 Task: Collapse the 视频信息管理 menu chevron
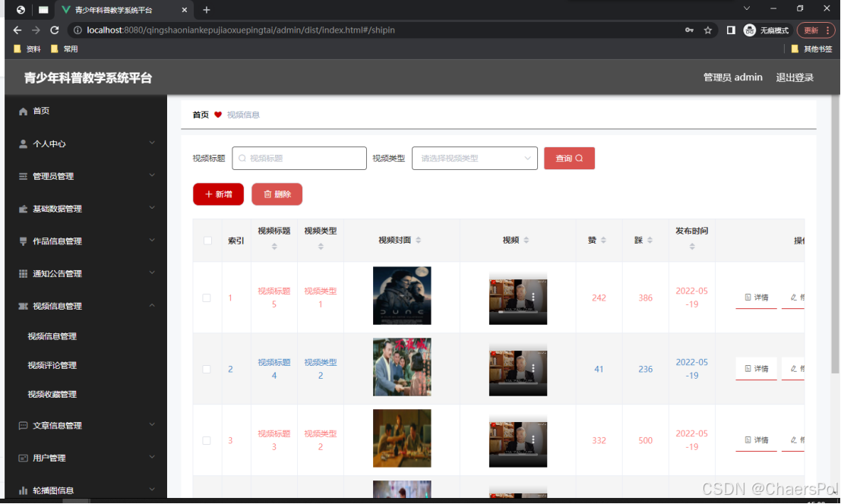pos(152,305)
